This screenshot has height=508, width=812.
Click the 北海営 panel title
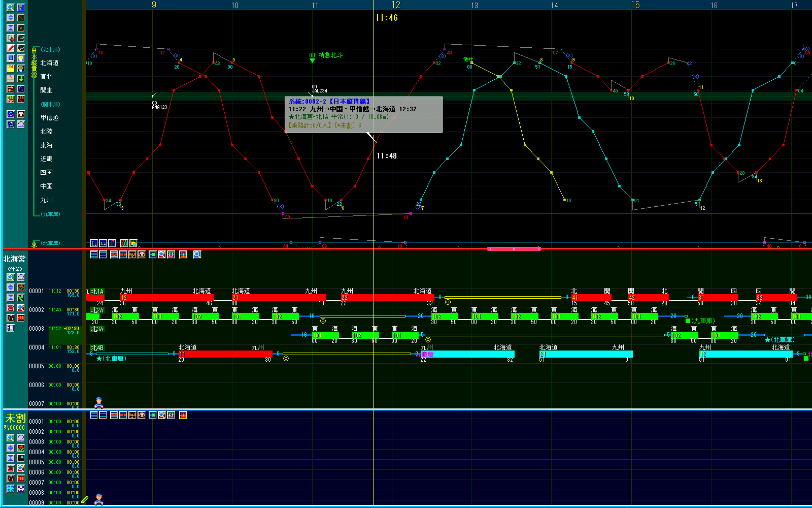[14, 259]
